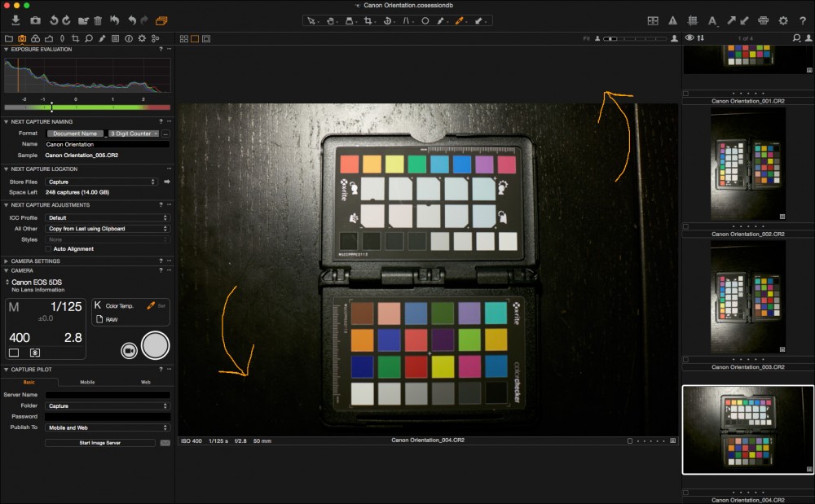Viewport: 815px width, 504px height.
Task: Open the Store Files Capture dropdown
Action: click(101, 182)
